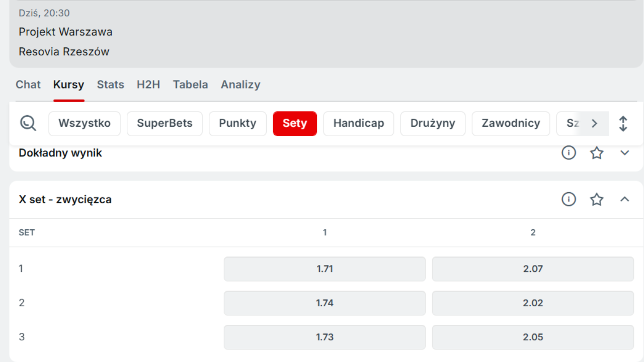644x362 pixels.
Task: Switch to the Chat tab
Action: (28, 84)
